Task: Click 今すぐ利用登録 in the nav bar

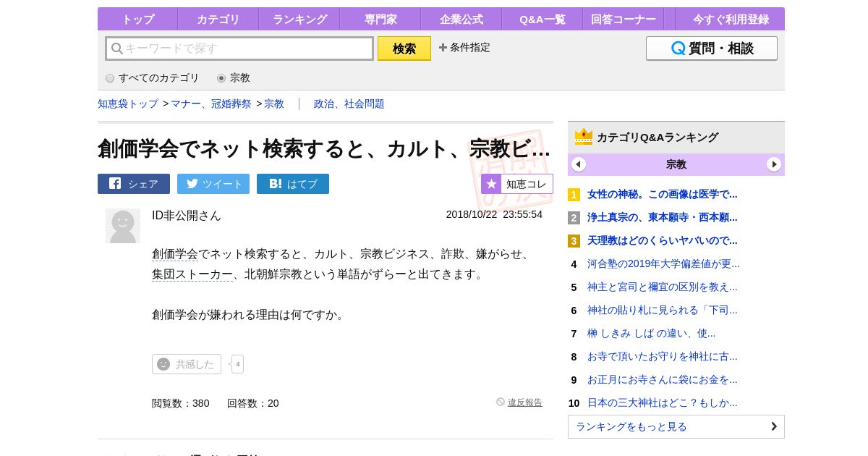Action: pyautogui.click(x=729, y=20)
